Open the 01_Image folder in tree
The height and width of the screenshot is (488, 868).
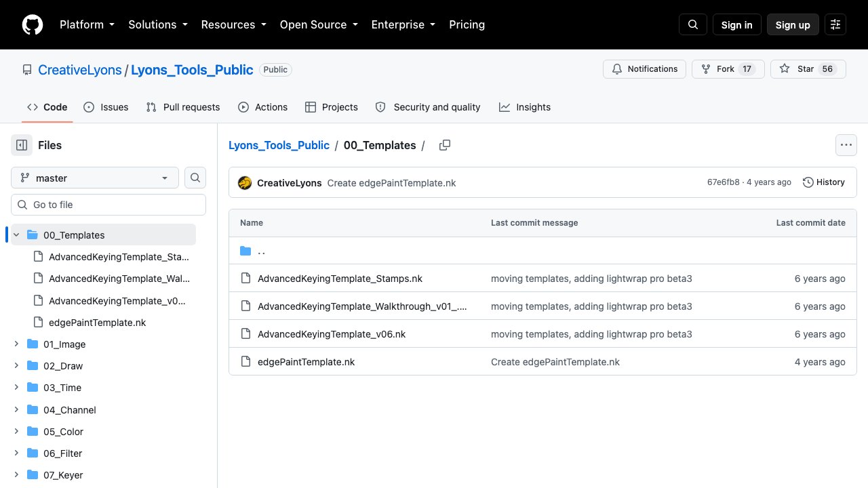point(64,344)
